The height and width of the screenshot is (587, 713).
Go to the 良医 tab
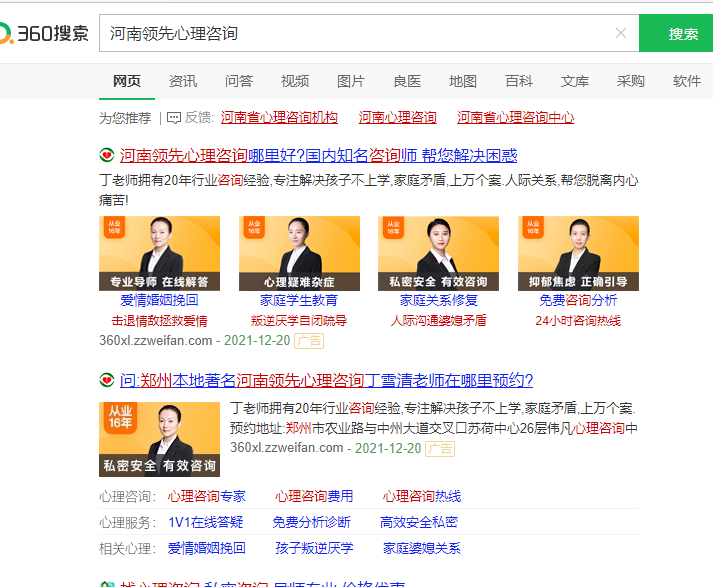[407, 81]
